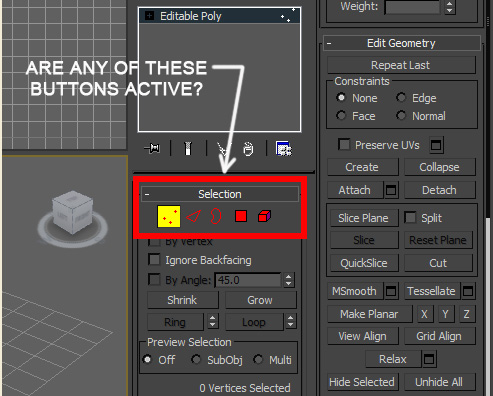
Task: Open Attach list settings box
Action: pyautogui.click(x=391, y=190)
